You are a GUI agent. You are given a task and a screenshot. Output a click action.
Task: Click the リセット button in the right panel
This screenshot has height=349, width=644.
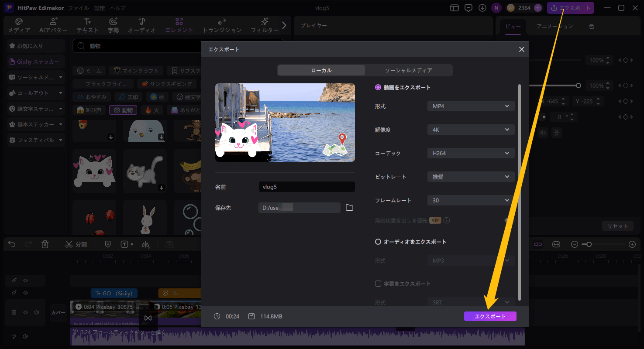(617, 226)
